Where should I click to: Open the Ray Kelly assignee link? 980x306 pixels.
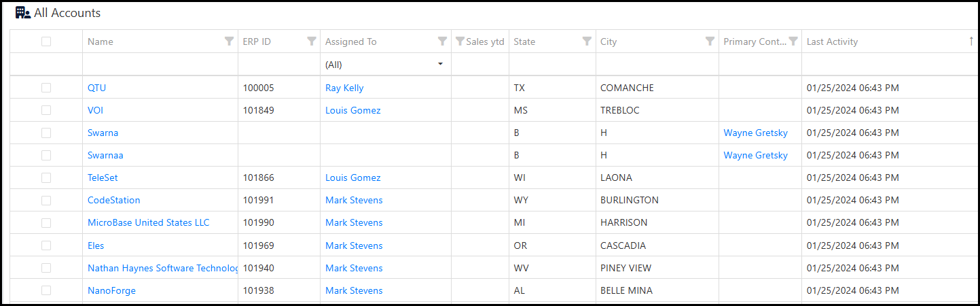click(x=344, y=88)
